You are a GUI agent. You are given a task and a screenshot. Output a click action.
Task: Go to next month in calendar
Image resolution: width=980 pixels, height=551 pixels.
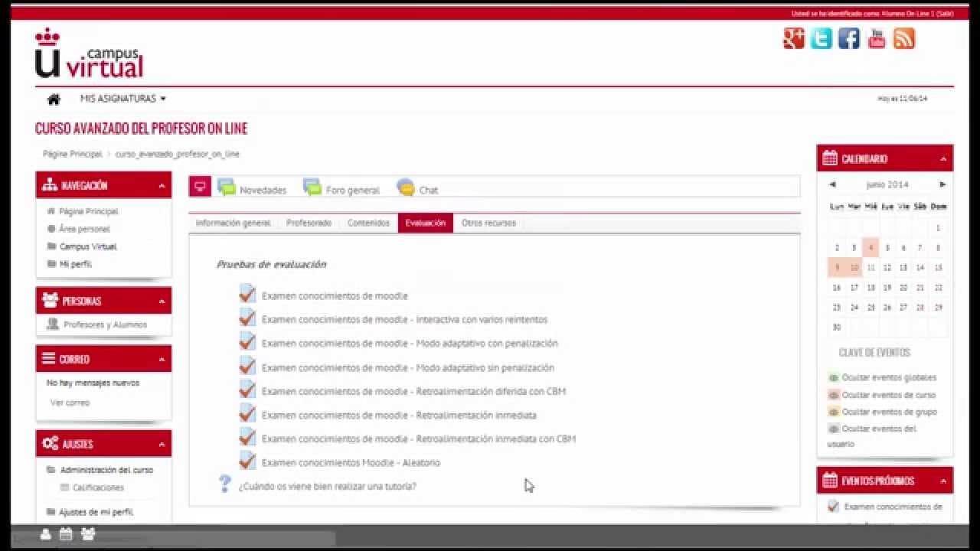click(942, 184)
